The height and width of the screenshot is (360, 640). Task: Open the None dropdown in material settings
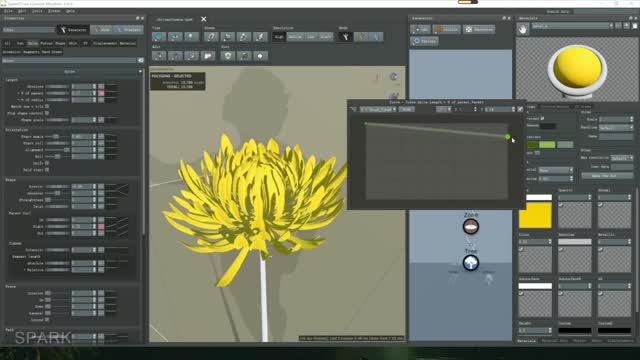pyautogui.click(x=556, y=170)
